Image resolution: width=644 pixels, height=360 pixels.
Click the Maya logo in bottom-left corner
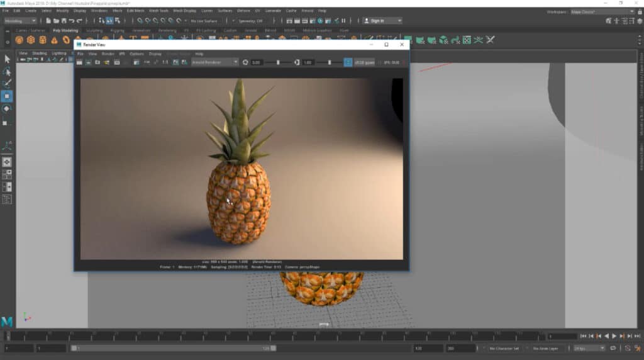pos(7,322)
